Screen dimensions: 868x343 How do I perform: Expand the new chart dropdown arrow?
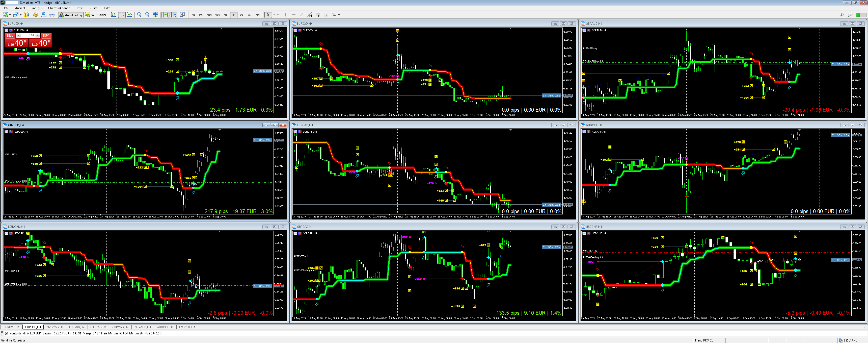(x=10, y=15)
